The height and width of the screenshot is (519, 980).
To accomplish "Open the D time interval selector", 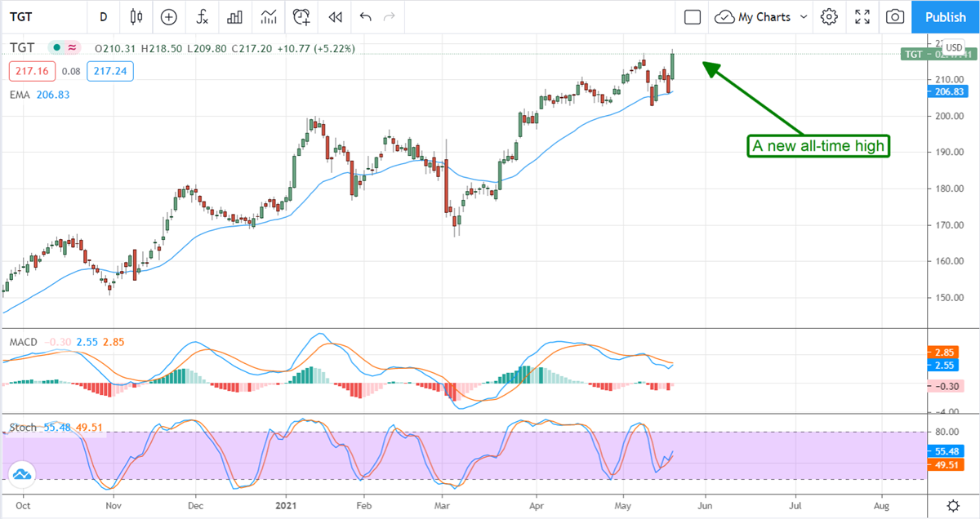I will pos(103,16).
